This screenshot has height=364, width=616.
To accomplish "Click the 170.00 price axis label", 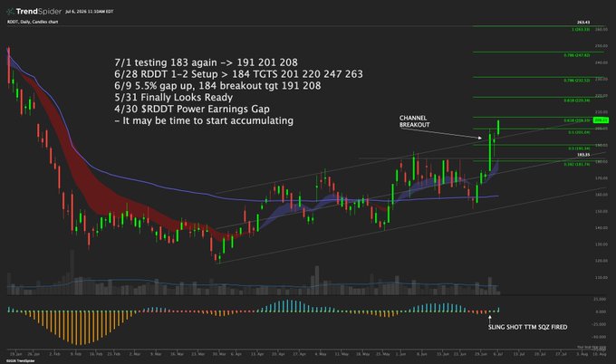I will point(602,177).
